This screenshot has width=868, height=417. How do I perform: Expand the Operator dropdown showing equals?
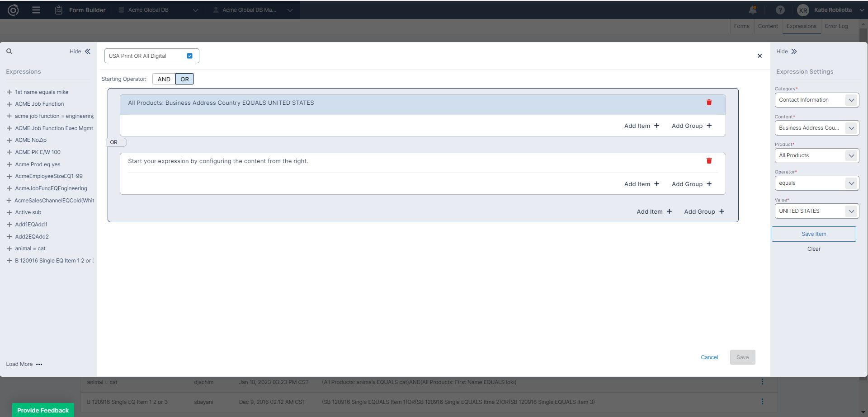coord(816,183)
